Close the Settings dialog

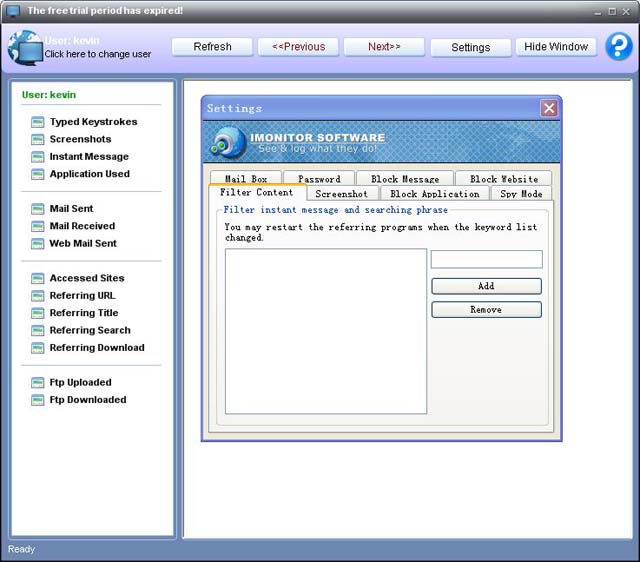[x=549, y=108]
